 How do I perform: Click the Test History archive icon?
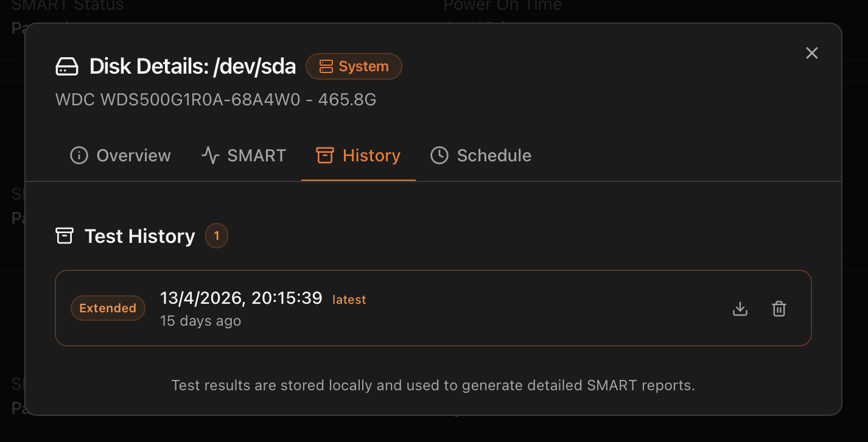click(x=65, y=236)
